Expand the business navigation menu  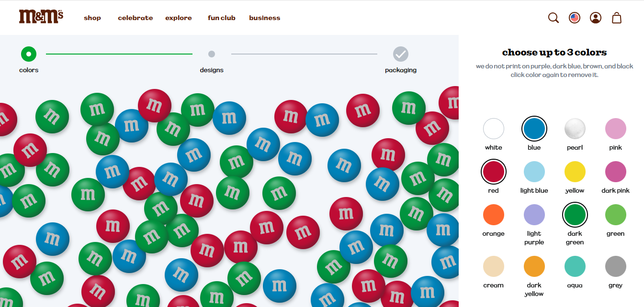pos(265,18)
